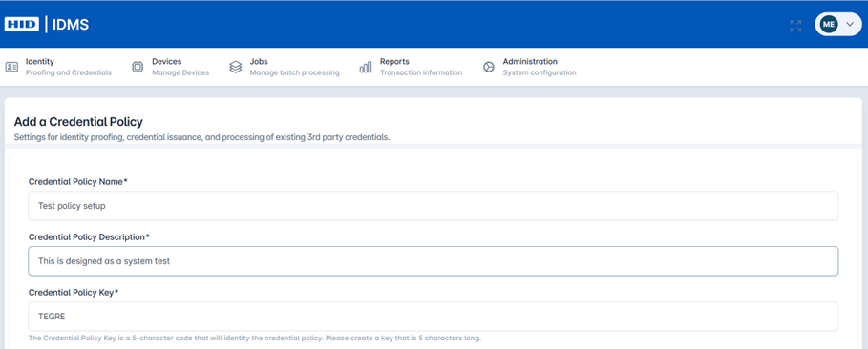This screenshot has height=349, width=868.
Task: Click the 'Manage batch processing' subtitle
Action: 294,73
